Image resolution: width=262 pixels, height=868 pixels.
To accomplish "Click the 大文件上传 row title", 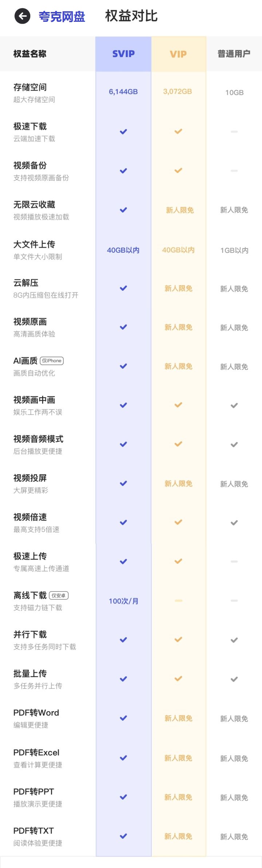I will 34,244.
